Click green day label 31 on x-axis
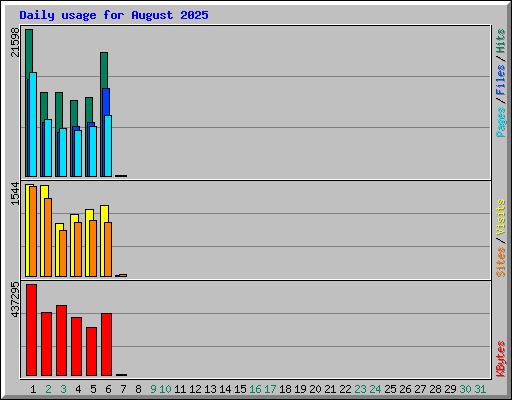This screenshot has height=400, width=512. click(480, 389)
